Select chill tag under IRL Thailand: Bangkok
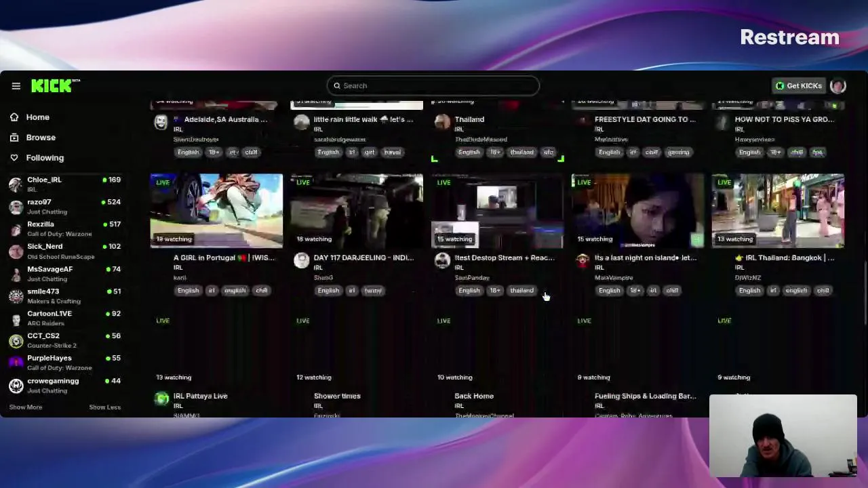 [823, 291]
